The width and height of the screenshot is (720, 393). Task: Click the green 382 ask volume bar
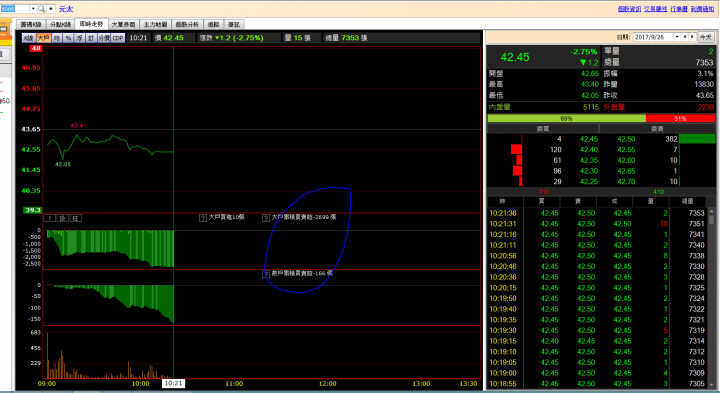click(697, 139)
